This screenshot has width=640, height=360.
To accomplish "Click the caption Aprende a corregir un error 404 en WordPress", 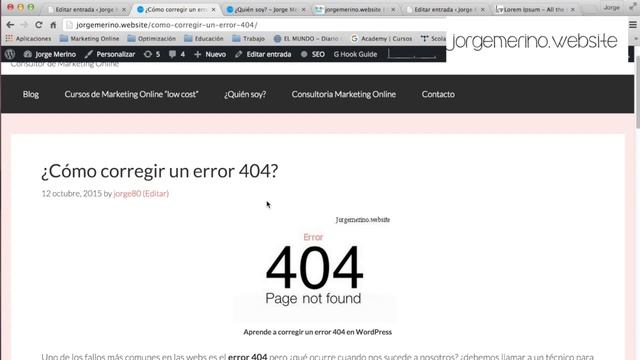I will [318, 332].
